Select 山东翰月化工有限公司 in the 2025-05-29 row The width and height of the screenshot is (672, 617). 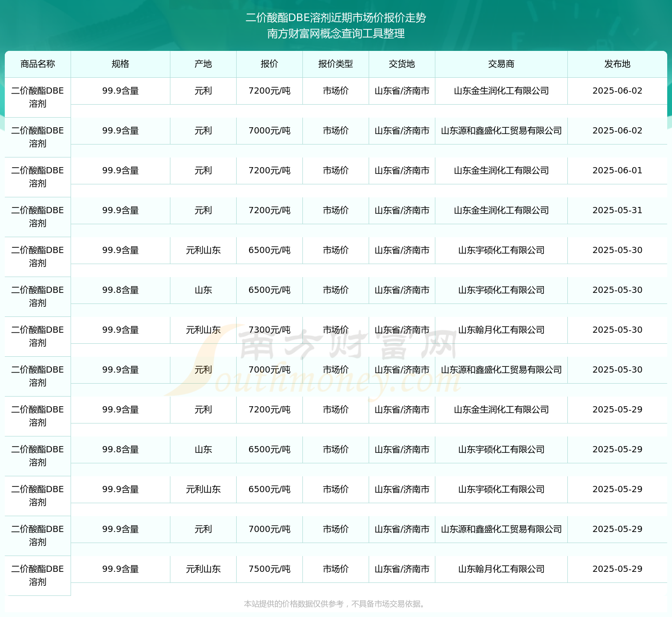point(501,569)
